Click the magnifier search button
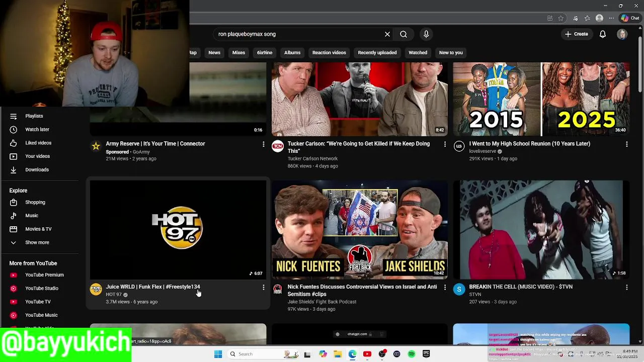Viewport: 644px width, 362px height. [x=404, y=34]
